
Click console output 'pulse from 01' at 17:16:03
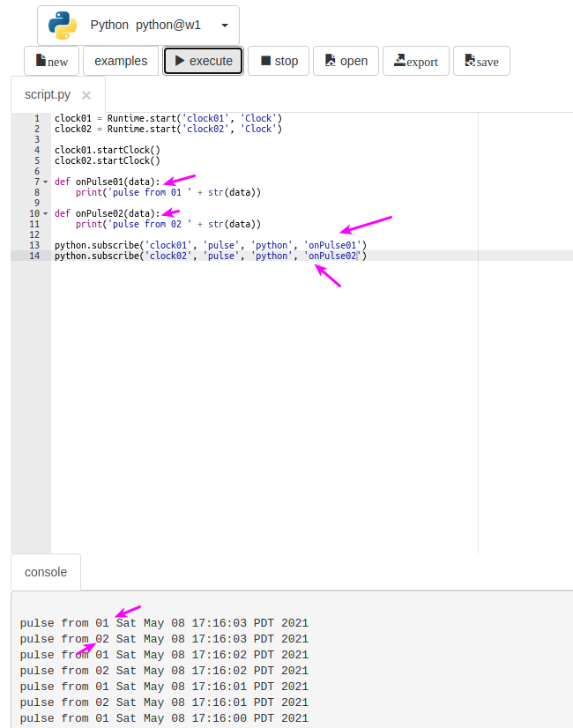pos(164,623)
